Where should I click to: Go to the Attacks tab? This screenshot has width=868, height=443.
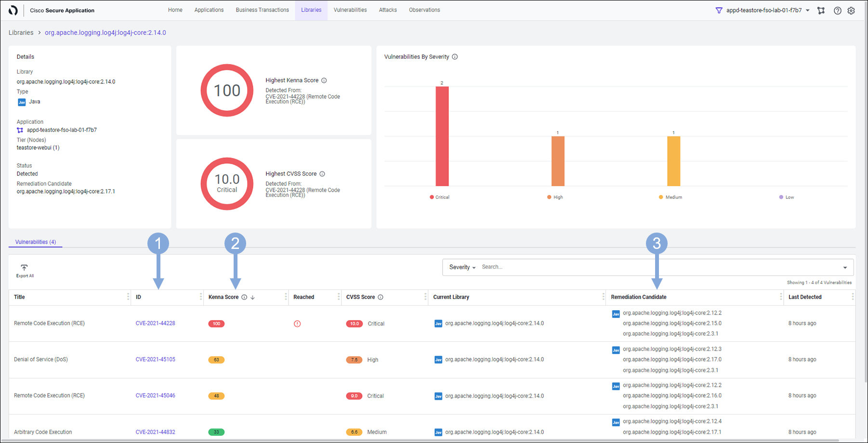click(x=388, y=10)
